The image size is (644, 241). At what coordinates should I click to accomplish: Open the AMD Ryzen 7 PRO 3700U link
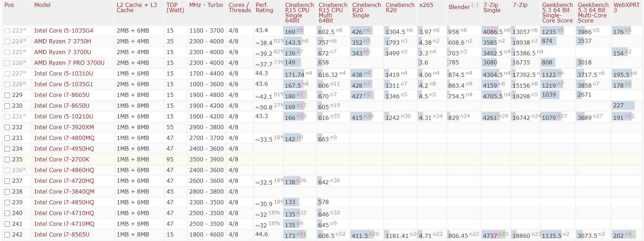click(x=69, y=63)
